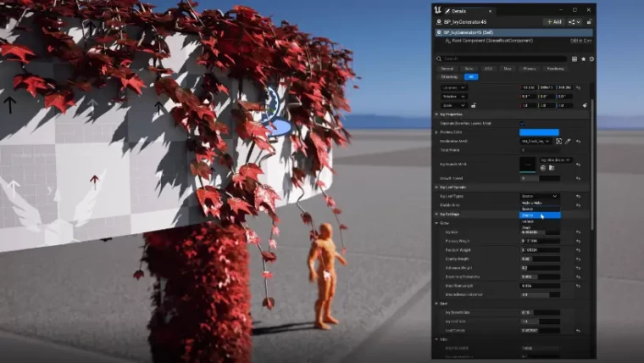Close the Details tab with x

pyautogui.click(x=490, y=11)
